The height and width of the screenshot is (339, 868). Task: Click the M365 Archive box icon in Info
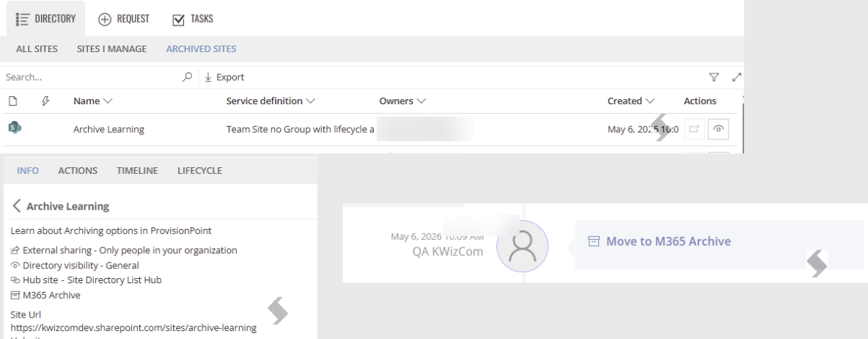tap(15, 295)
